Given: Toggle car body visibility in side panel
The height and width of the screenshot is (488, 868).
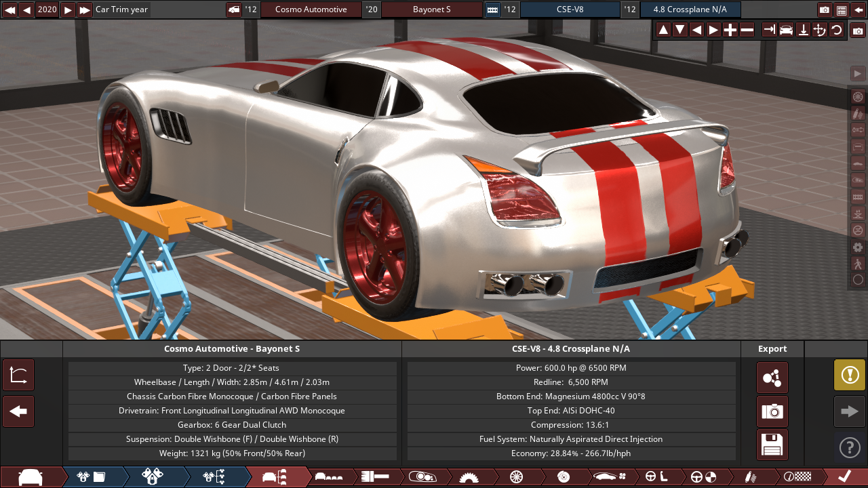Looking at the screenshot, I should pyautogui.click(x=858, y=163).
